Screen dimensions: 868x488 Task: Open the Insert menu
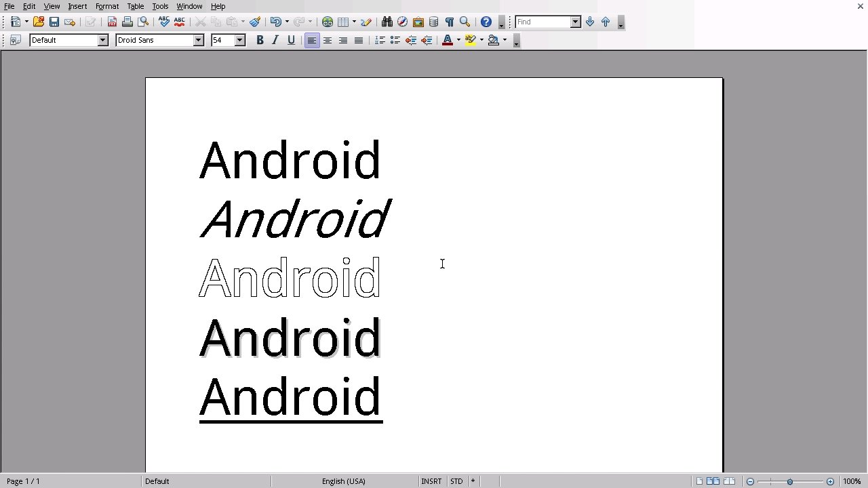77,6
